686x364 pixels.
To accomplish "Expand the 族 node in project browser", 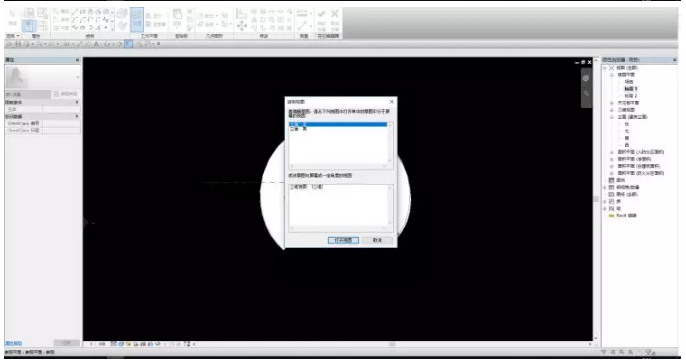I will click(605, 201).
